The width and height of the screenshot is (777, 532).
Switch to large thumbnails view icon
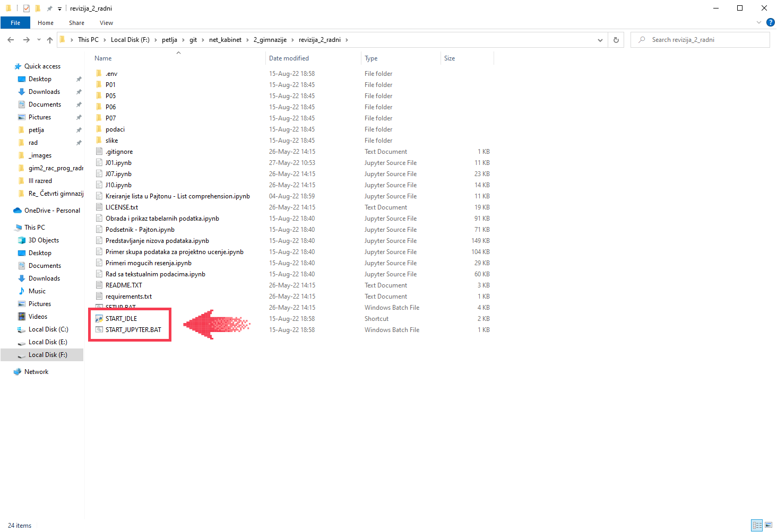(x=768, y=525)
